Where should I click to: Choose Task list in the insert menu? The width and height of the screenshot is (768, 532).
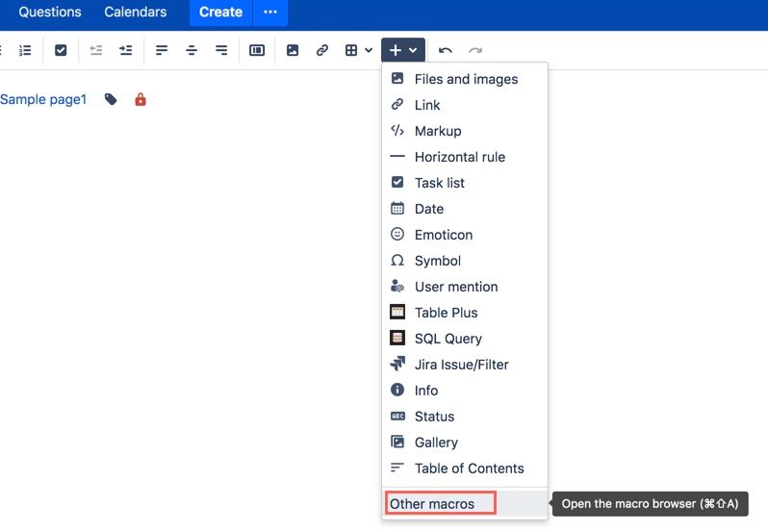point(464,183)
